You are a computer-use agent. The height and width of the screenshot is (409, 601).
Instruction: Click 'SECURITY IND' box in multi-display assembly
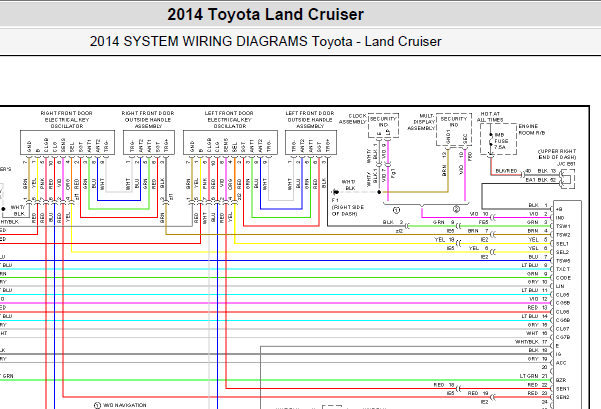click(454, 130)
